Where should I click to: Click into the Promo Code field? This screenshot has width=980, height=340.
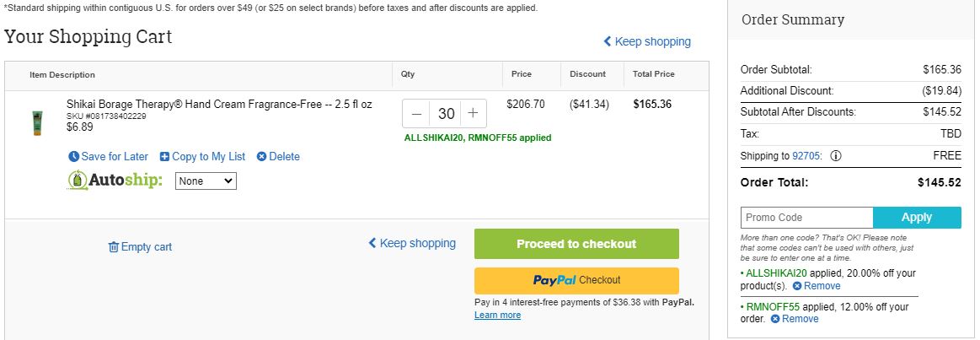pyautogui.click(x=807, y=218)
